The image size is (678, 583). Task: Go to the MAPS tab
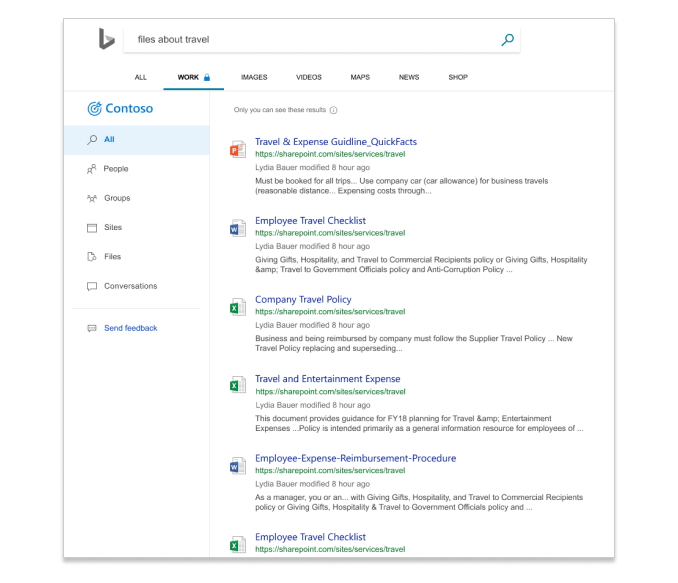[360, 77]
